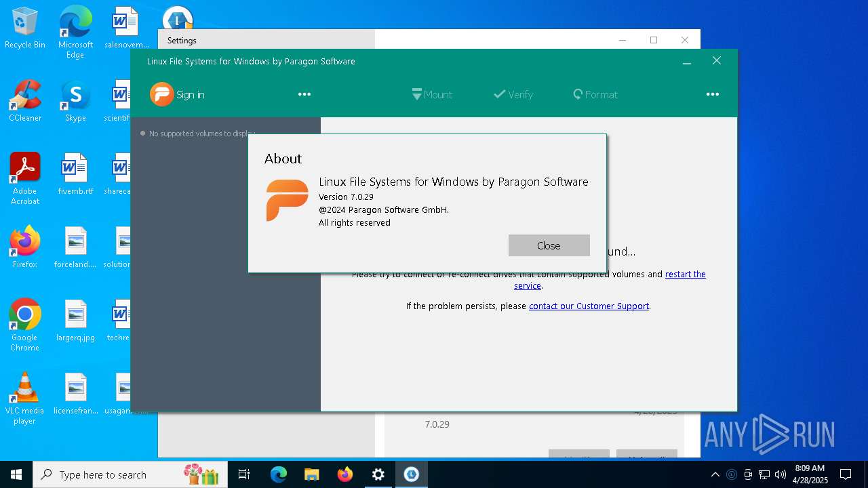Minimize the Linux File Systems window
868x488 pixels.
click(x=687, y=61)
